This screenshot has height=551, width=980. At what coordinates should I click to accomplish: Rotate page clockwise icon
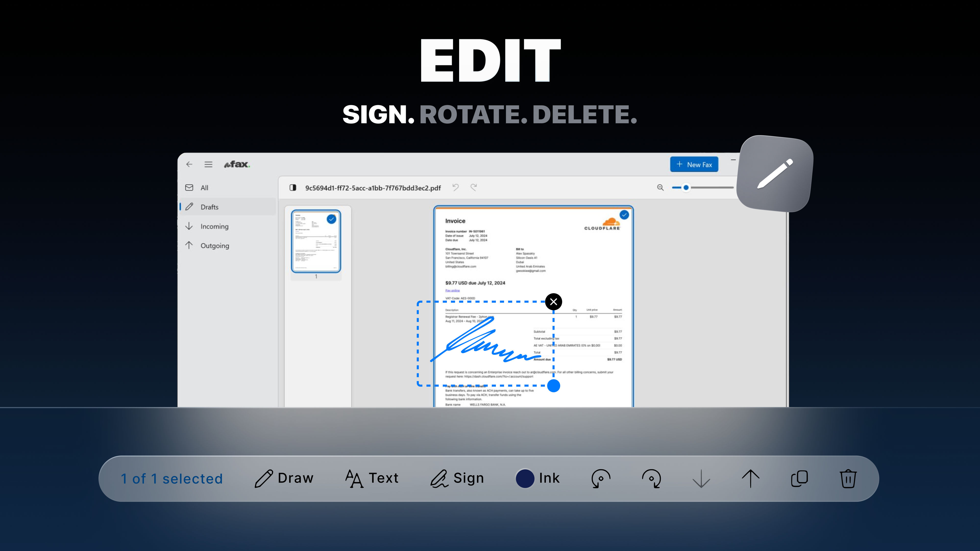tap(651, 478)
